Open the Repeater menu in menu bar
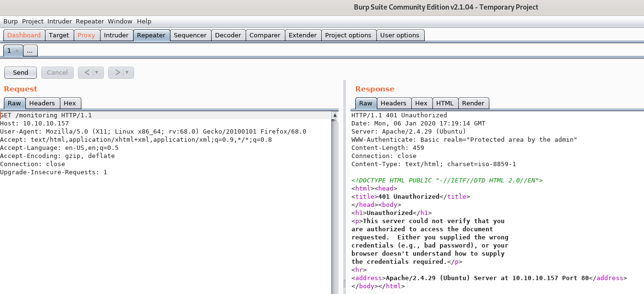The width and height of the screenshot is (644, 294). tap(90, 21)
